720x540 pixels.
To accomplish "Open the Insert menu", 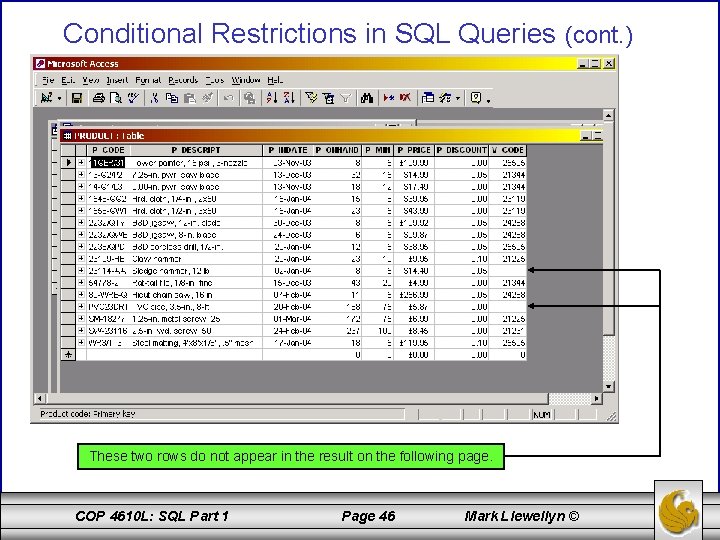I will [117, 80].
